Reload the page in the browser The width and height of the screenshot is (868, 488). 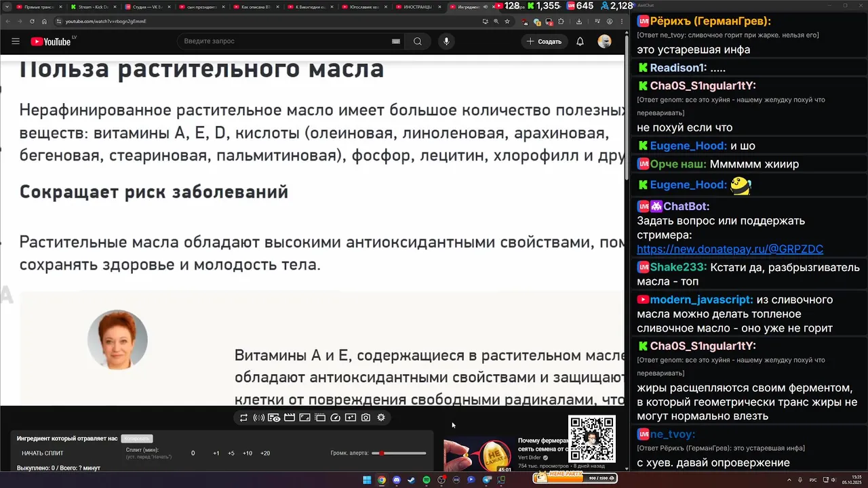[x=32, y=21]
